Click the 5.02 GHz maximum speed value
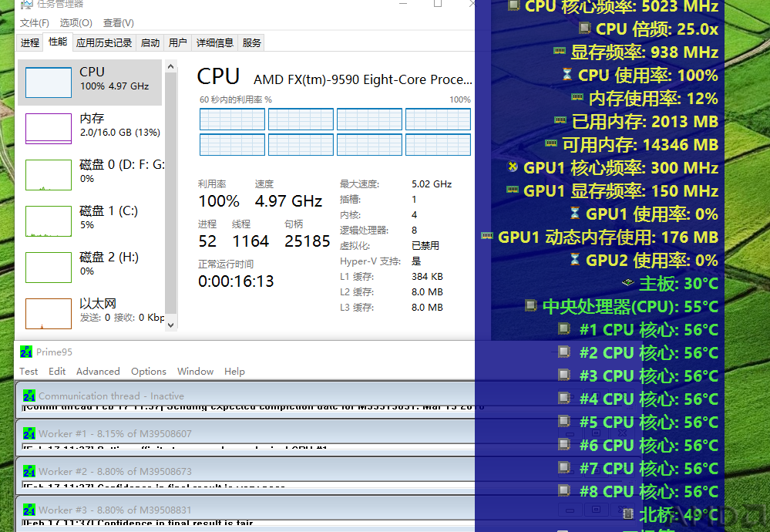The width and height of the screenshot is (770, 532). pyautogui.click(x=431, y=184)
